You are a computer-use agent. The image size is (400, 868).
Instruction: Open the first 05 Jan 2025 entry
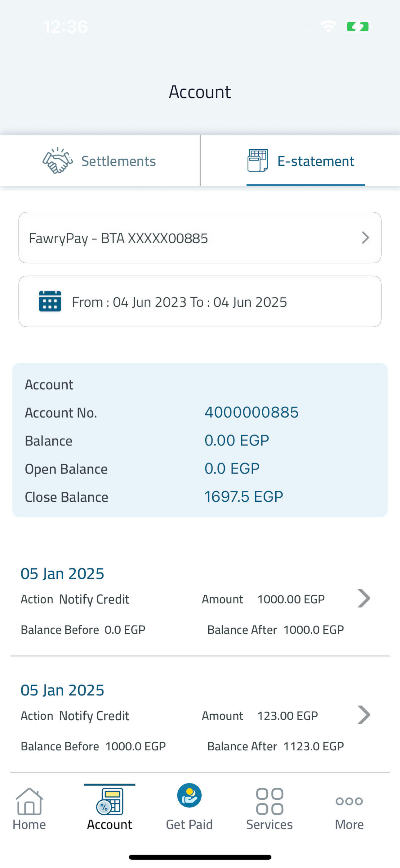[200, 601]
